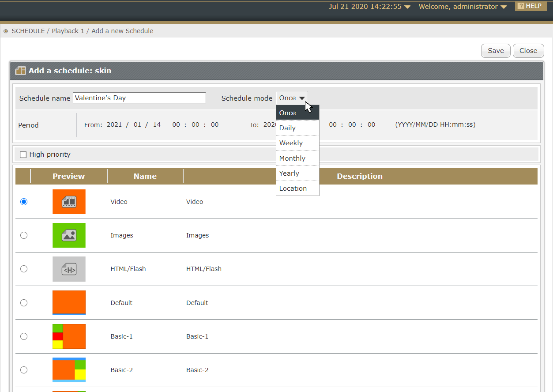Click the Images name cell
This screenshot has height=392, width=553.
122,235
